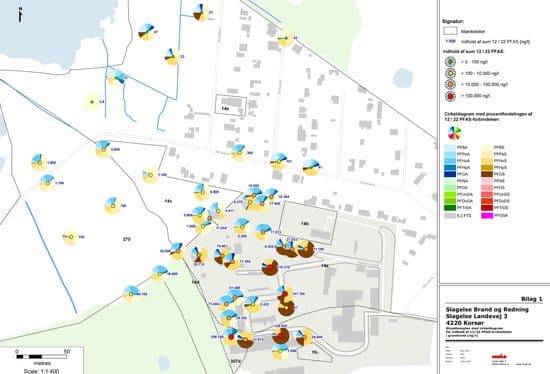Click the PFDoDS orange-red legend swatch
The image size is (550, 374).
[488, 201]
